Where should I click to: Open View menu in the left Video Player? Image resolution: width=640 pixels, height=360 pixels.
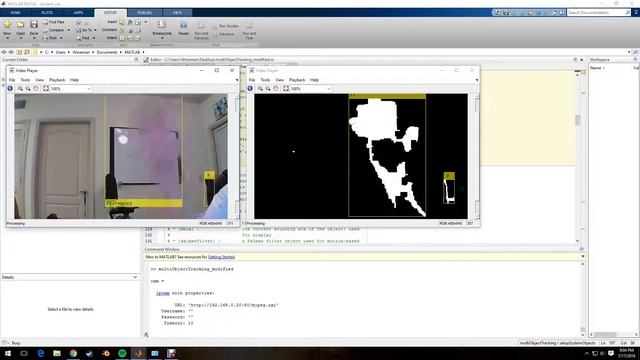tap(40, 80)
